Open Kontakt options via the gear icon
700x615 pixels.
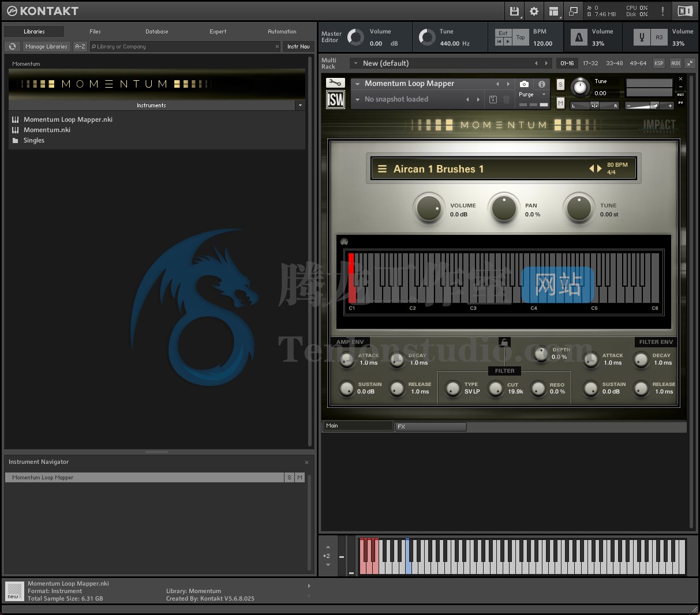[x=534, y=11]
